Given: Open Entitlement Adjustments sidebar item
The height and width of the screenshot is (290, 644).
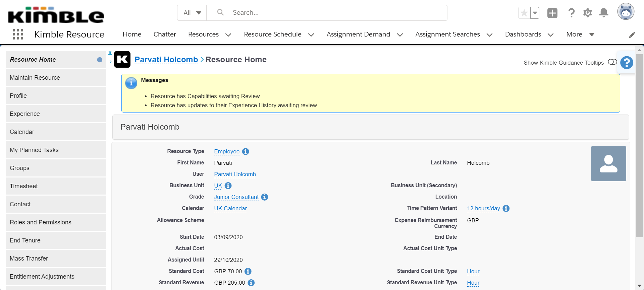Looking at the screenshot, I should point(56,277).
